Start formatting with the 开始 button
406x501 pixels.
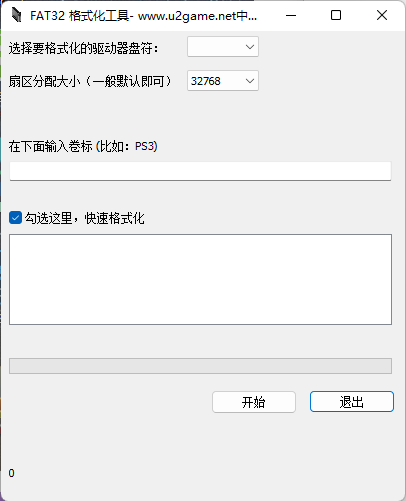[x=254, y=402]
